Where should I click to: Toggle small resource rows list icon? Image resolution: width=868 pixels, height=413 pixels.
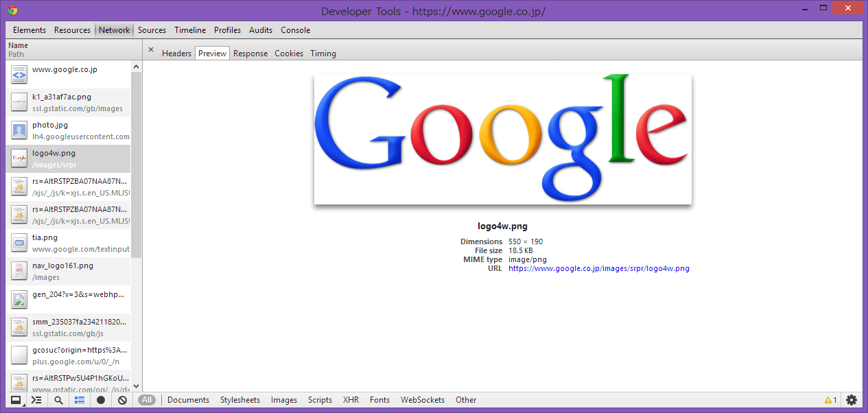point(80,400)
